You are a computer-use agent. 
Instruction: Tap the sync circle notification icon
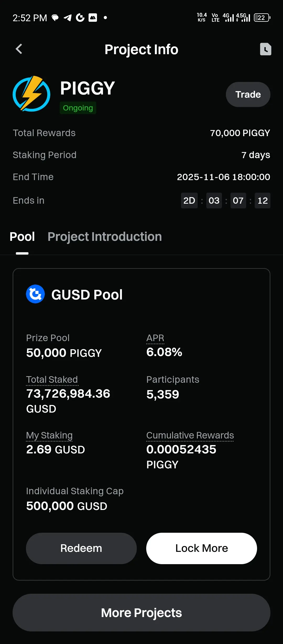click(x=80, y=18)
